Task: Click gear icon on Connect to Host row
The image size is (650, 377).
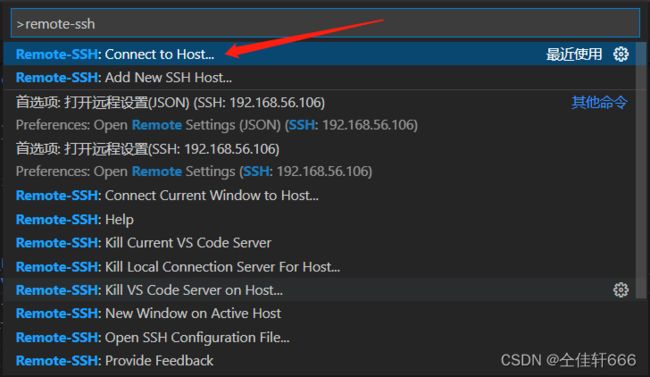Action: coord(621,54)
